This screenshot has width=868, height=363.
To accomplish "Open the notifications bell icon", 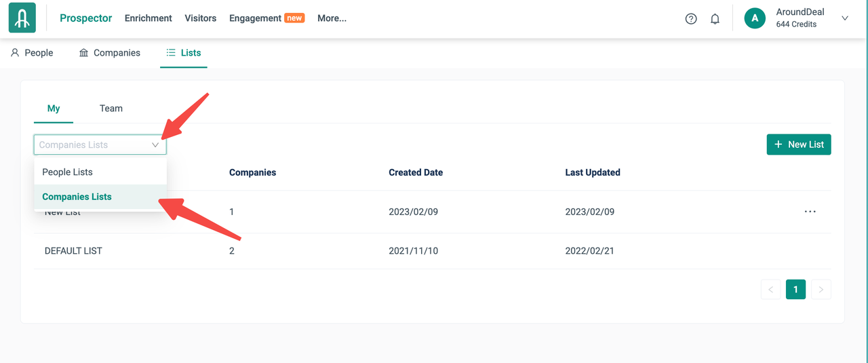I will click(x=715, y=19).
